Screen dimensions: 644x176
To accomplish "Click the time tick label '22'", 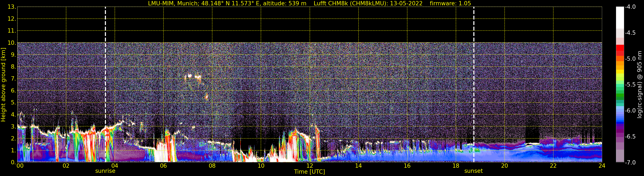I will pos(553,166).
